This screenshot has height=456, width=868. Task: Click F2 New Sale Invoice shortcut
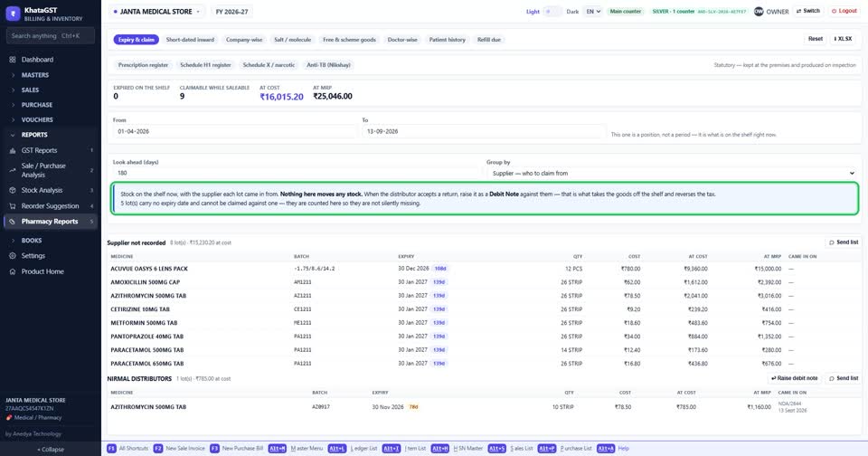[179, 448]
